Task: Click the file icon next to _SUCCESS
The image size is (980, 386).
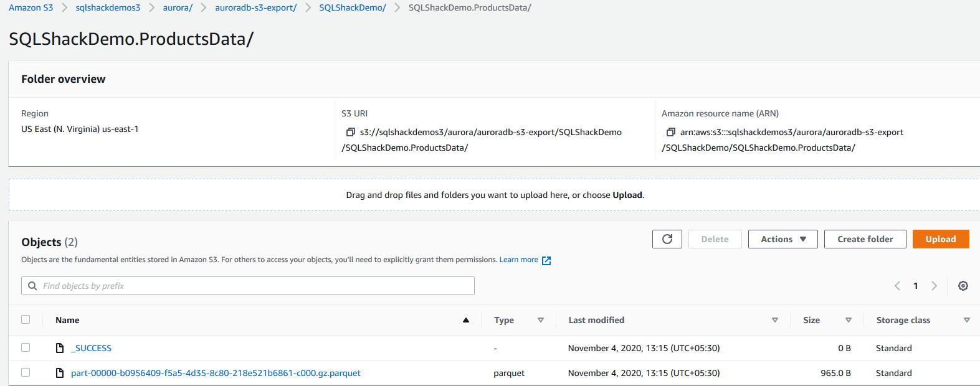Action: pos(60,348)
